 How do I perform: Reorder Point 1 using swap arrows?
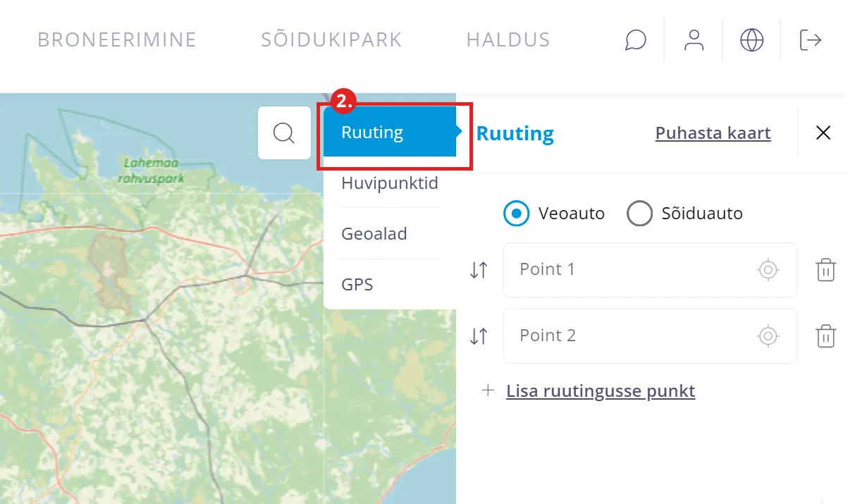coord(479,270)
